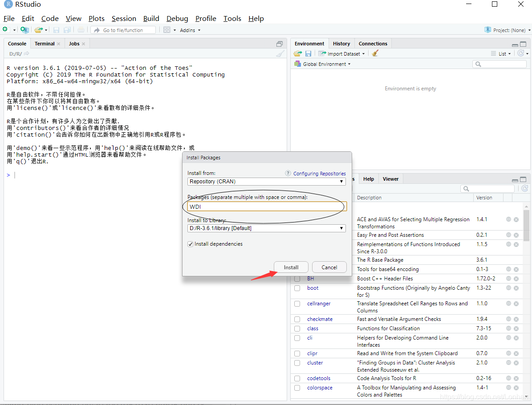The image size is (532, 405).
Task: Load workspace with Environment folder icon
Action: (297, 53)
